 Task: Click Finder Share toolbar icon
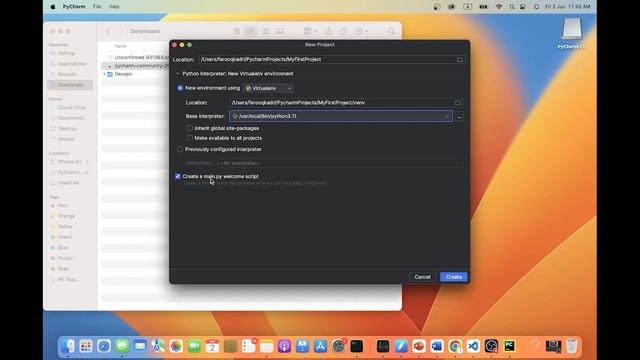click(x=329, y=31)
